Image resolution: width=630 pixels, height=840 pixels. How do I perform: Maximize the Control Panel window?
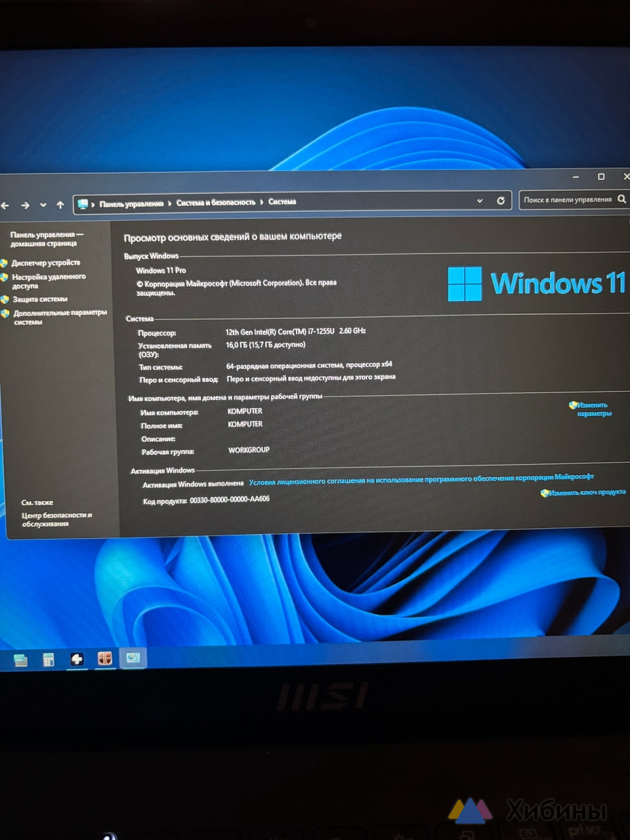point(601,177)
